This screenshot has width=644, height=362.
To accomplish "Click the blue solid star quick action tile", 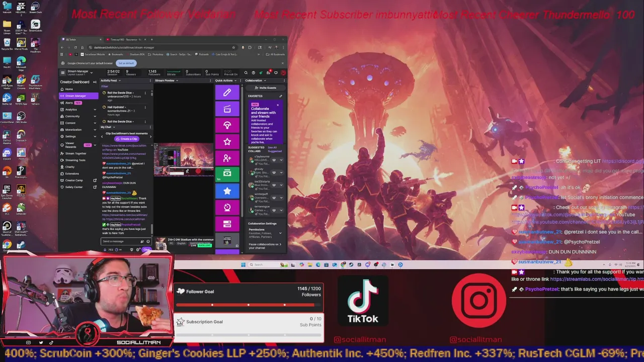I will (227, 191).
